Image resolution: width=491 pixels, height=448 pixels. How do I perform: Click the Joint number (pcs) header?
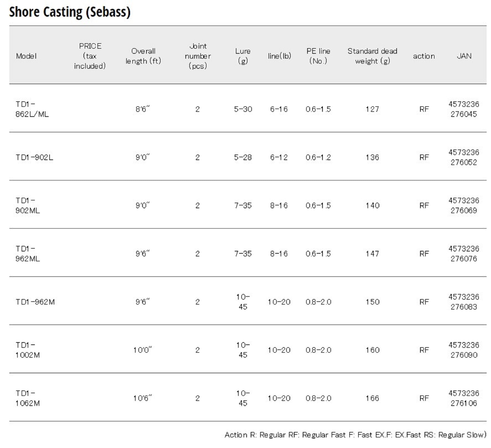[x=198, y=56]
